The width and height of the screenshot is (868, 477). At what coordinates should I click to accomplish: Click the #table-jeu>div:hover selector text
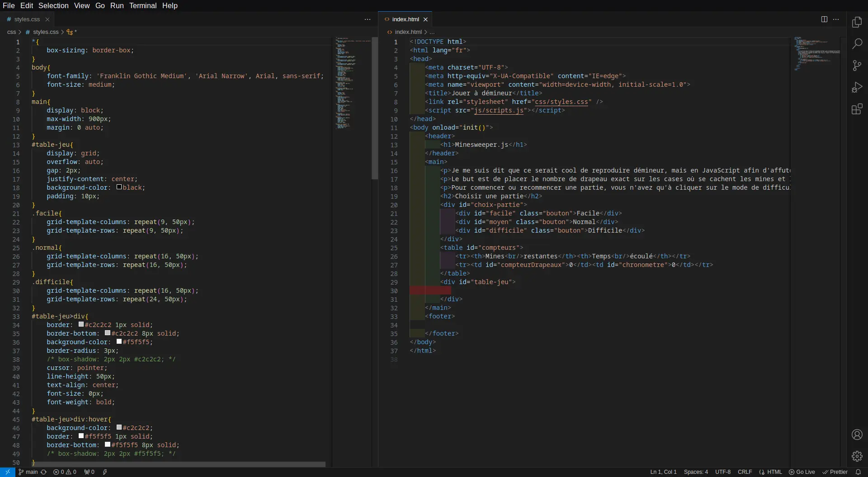(x=70, y=420)
